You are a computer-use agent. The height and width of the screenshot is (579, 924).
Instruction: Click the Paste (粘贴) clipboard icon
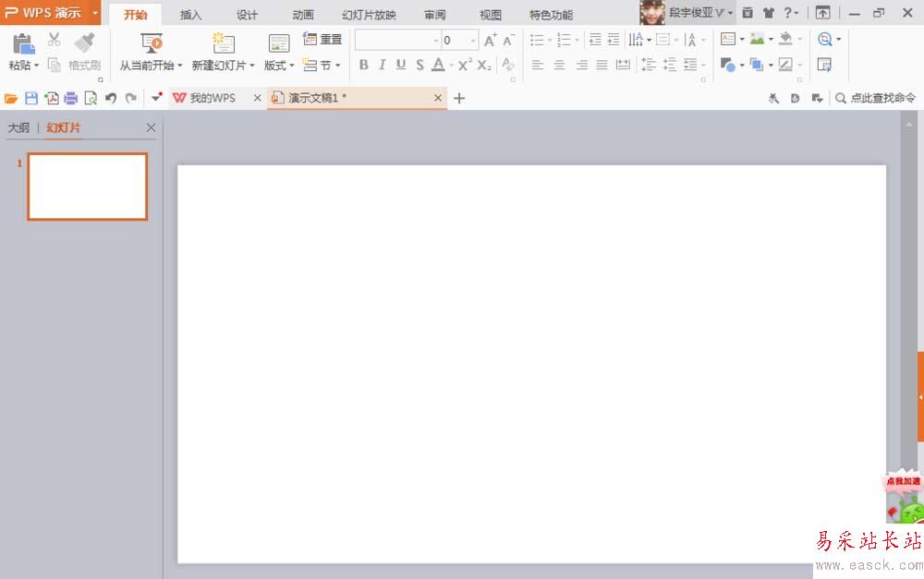pyautogui.click(x=23, y=42)
